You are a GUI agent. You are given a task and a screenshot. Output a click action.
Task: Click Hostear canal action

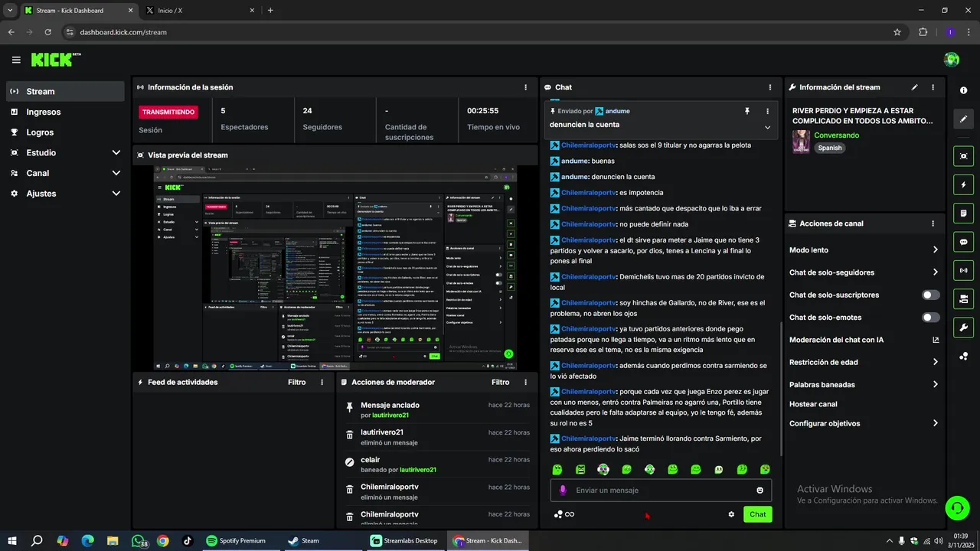click(813, 404)
